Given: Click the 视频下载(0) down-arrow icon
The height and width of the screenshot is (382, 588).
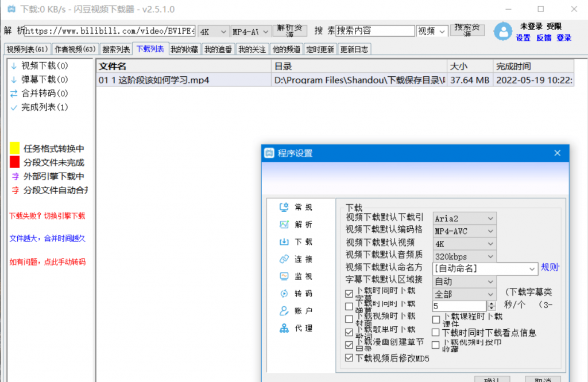Looking at the screenshot, I should tap(14, 66).
